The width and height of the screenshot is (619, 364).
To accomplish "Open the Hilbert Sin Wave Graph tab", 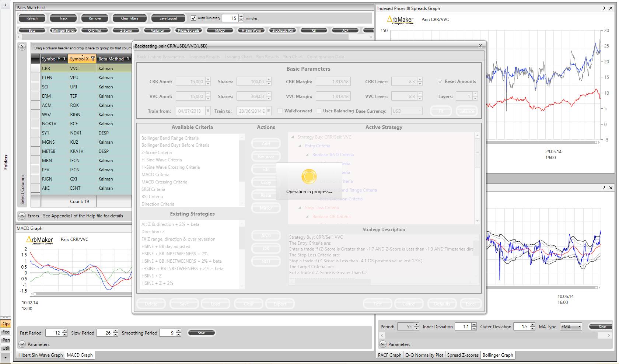I will coord(40,355).
